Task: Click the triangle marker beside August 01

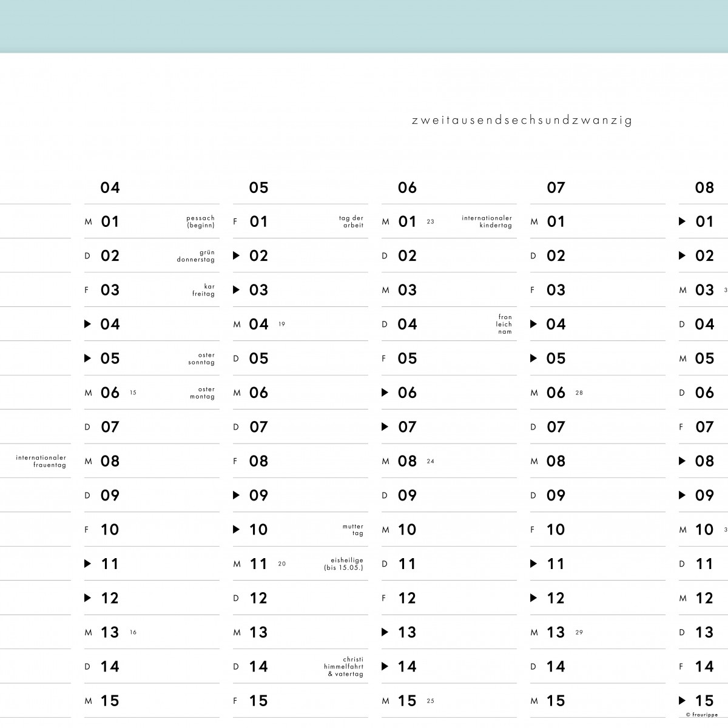Action: (x=682, y=221)
